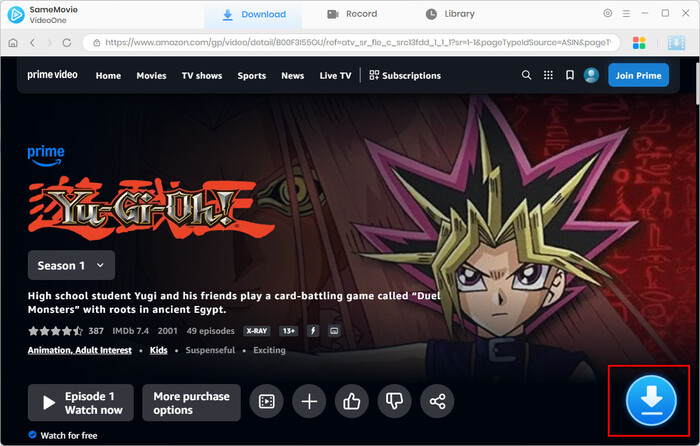Image resolution: width=700 pixels, height=446 pixels.
Task: Click the X-RAY badge
Action: click(x=257, y=331)
